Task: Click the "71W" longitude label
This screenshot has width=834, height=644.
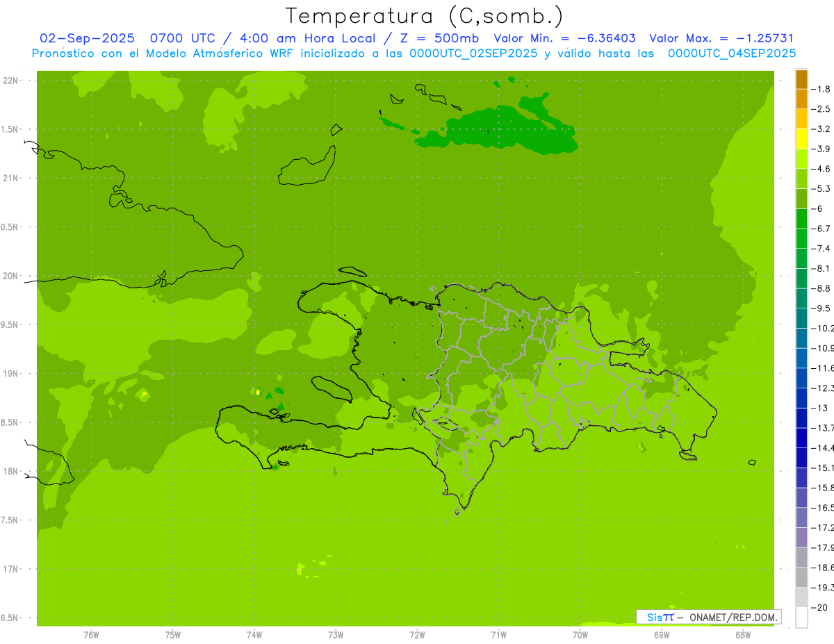Action: [498, 634]
